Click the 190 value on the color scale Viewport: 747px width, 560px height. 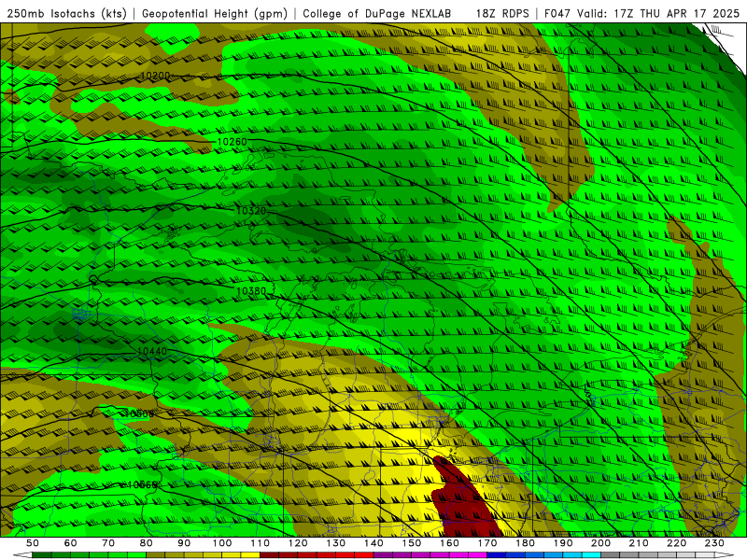563,543
